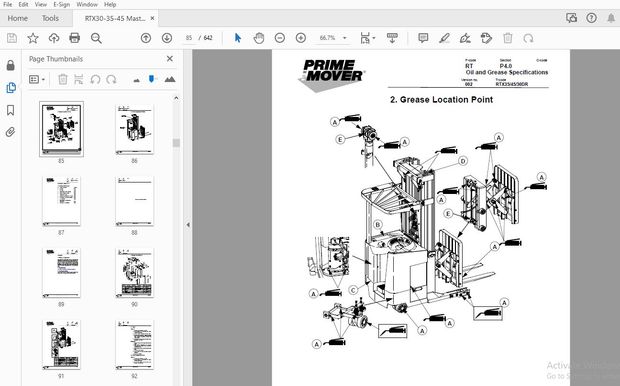
Task: Open the Sign document pen icon
Action: [x=465, y=38]
